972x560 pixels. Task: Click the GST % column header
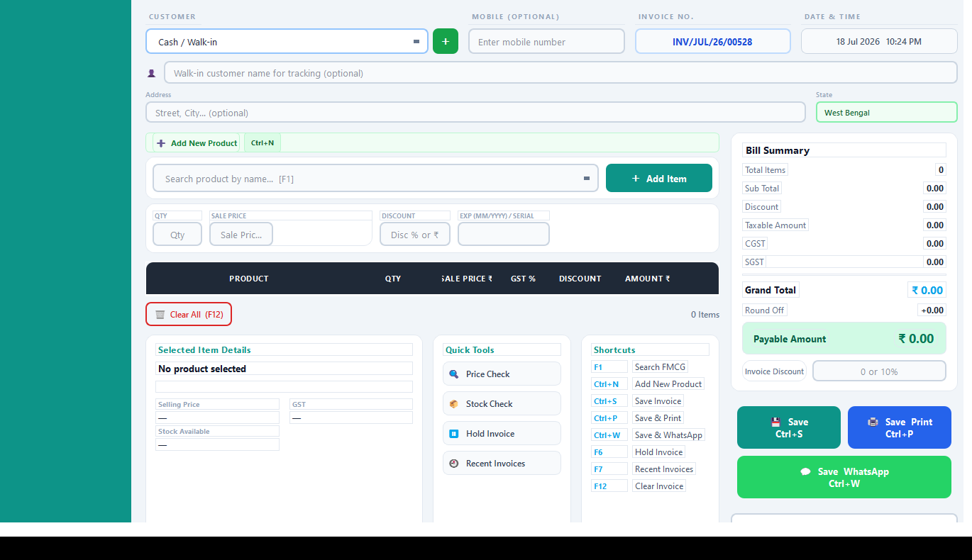(523, 279)
